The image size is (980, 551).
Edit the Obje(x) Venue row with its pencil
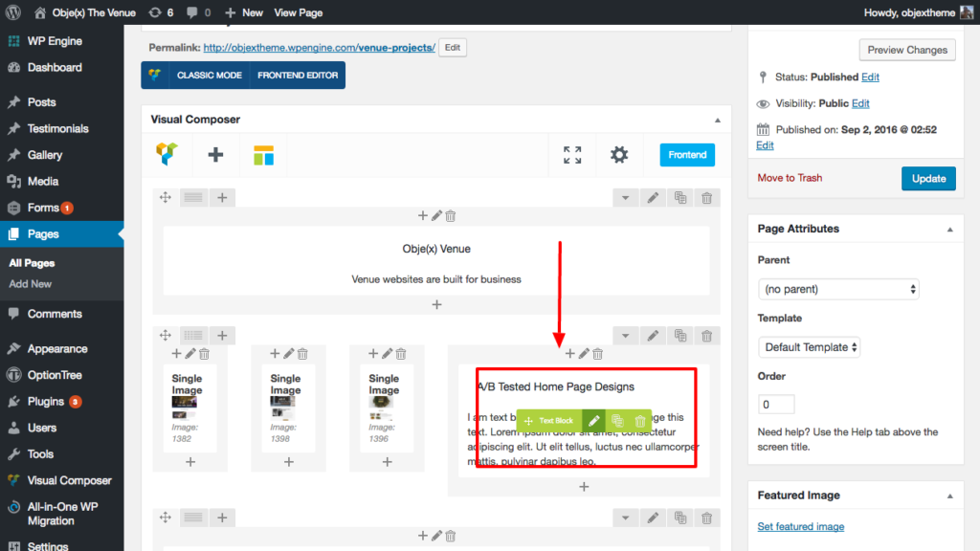[653, 198]
